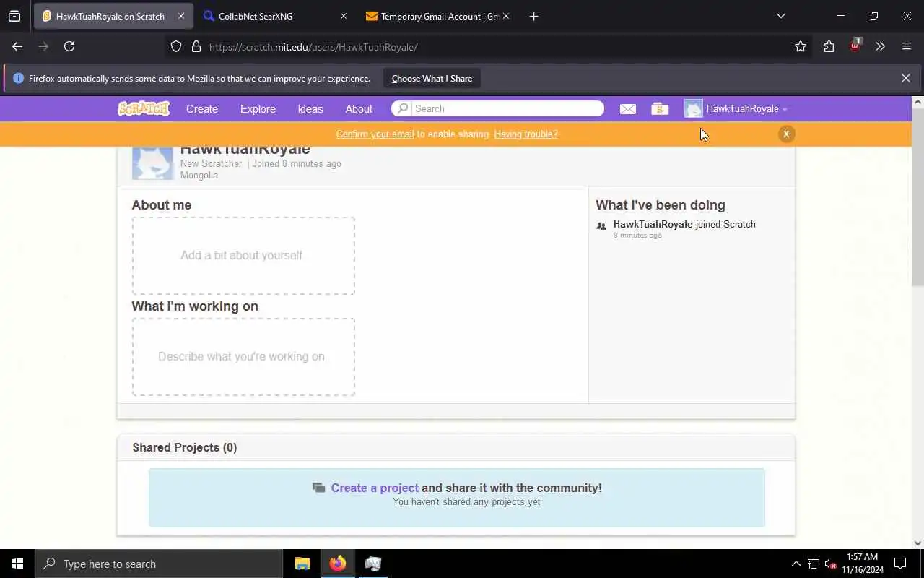Close the Firefox data notification bar
This screenshot has width=924, height=578.
coord(905,78)
